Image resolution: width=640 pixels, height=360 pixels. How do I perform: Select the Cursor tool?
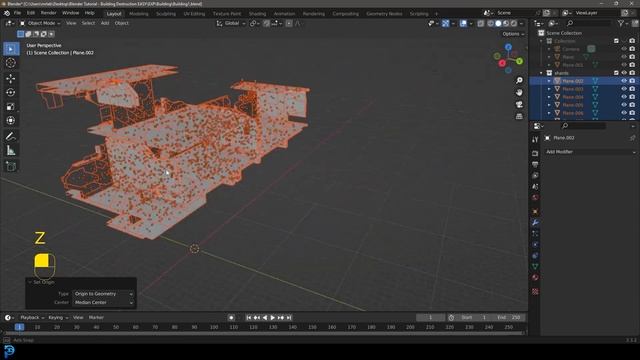[x=11, y=63]
